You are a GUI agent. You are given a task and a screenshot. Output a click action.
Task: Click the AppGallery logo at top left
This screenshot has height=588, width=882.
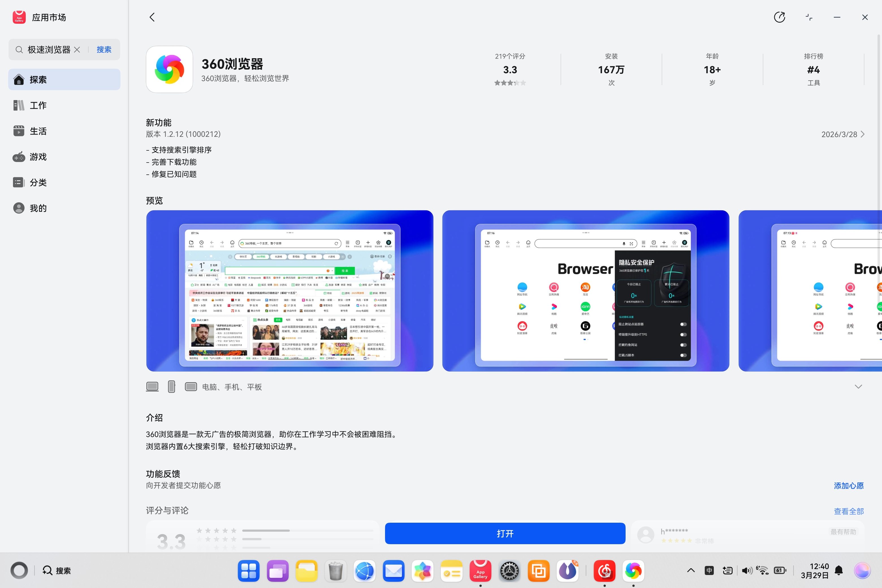19,17
